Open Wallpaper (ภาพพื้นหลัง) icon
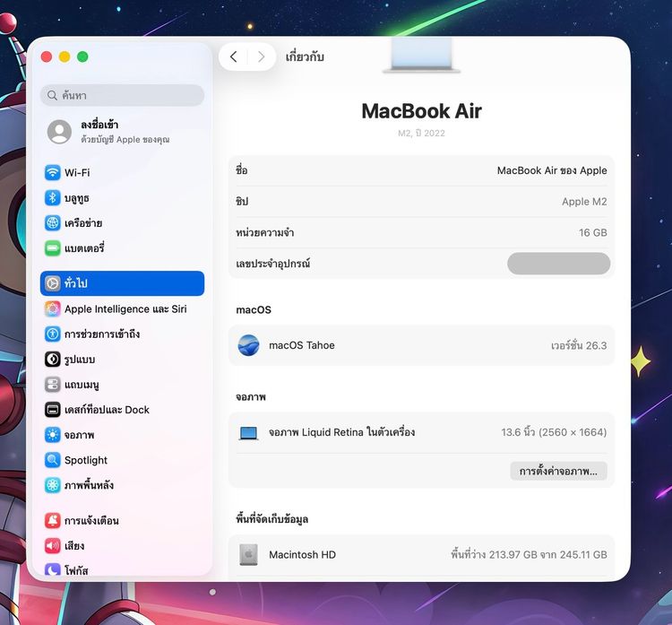The width and height of the screenshot is (672, 625). (x=53, y=485)
